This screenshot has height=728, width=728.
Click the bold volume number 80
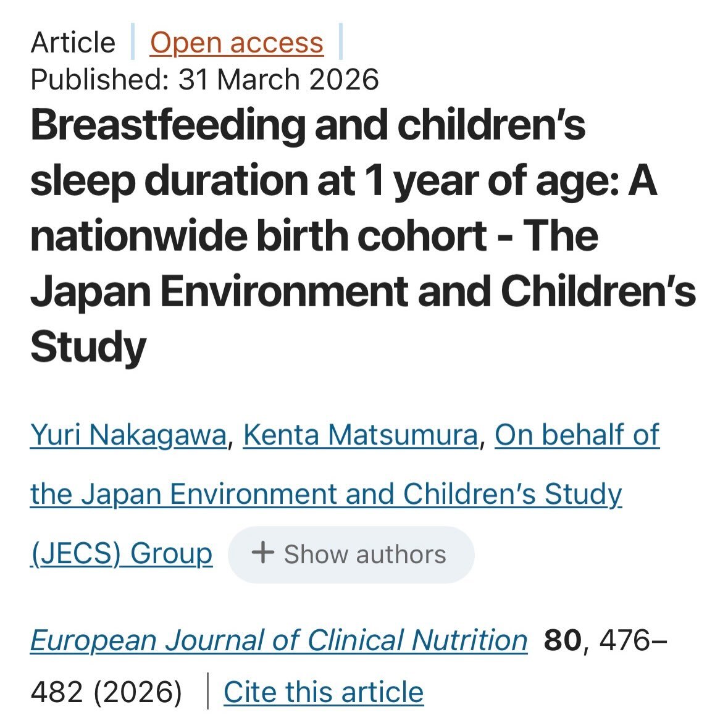[x=563, y=640]
